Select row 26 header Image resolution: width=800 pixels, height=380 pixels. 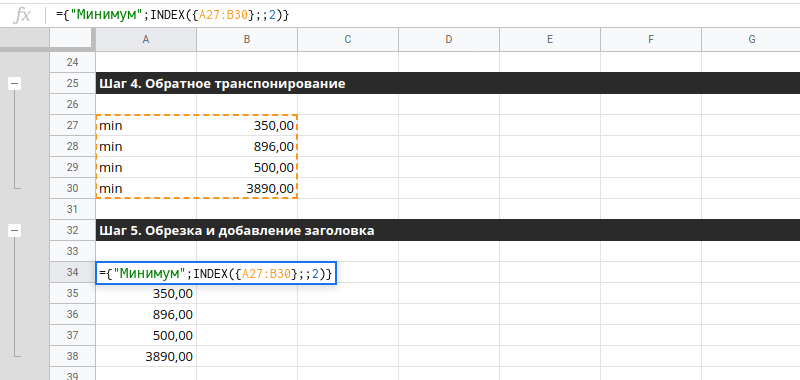(72, 104)
